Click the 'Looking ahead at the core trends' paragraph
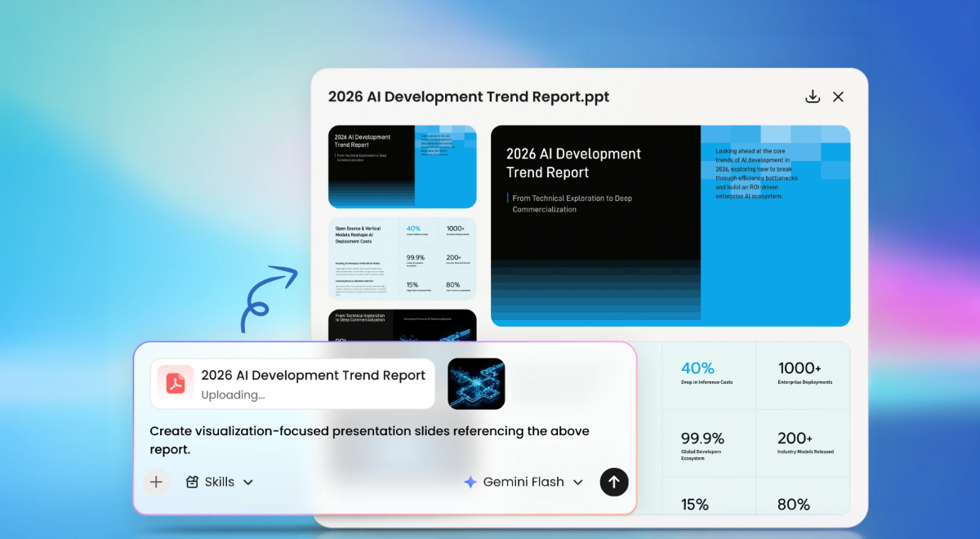980x539 pixels. click(757, 173)
